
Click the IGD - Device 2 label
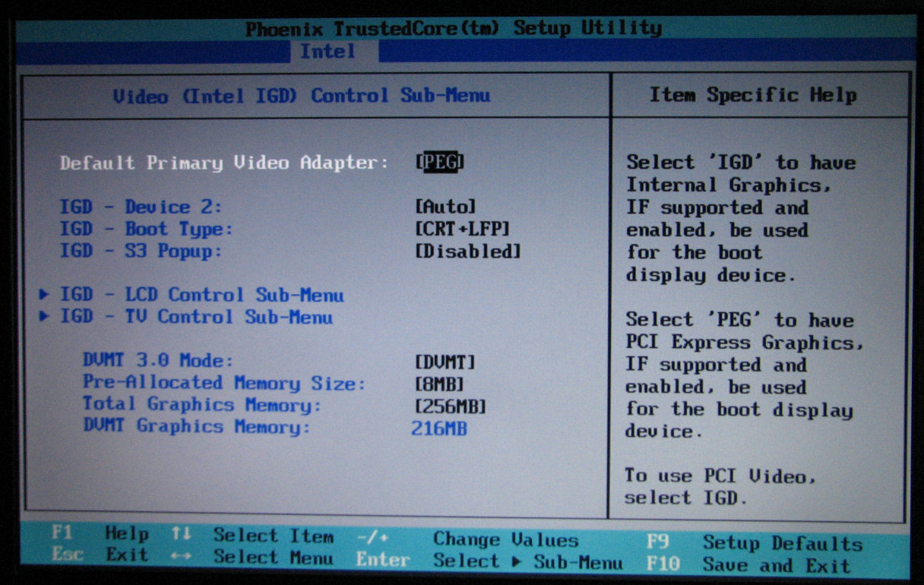pos(141,207)
